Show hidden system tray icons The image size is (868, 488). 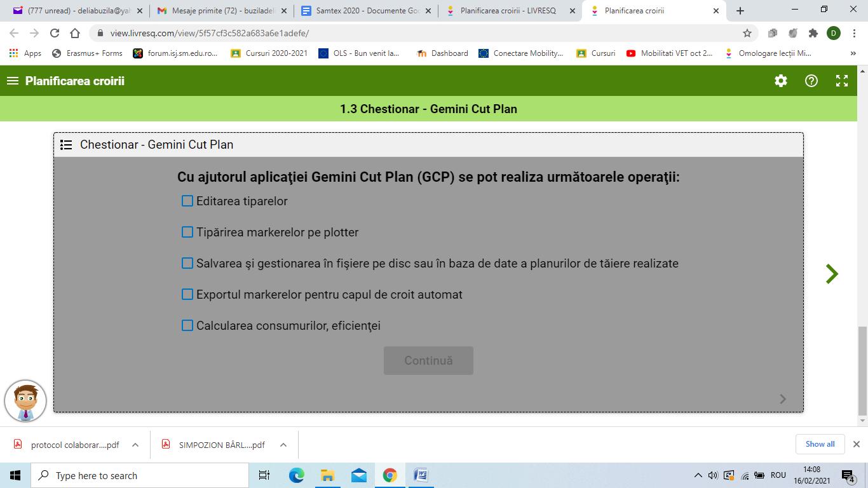tap(698, 475)
